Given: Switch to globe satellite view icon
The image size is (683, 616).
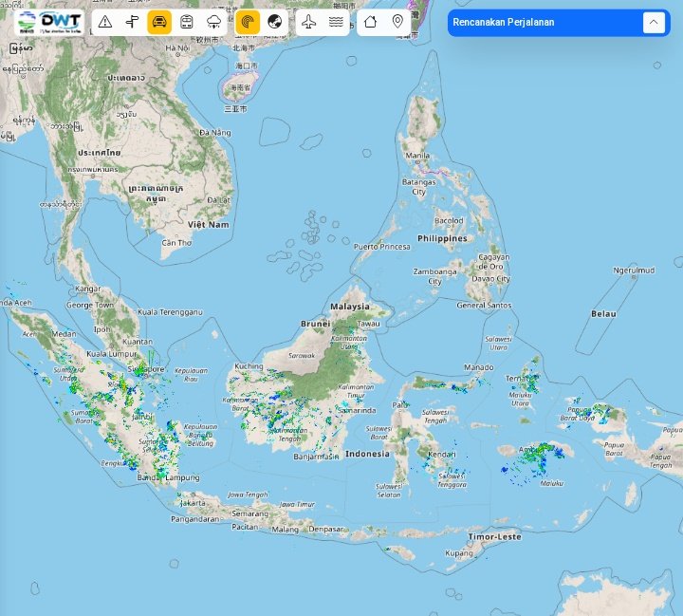Looking at the screenshot, I should (275, 22).
